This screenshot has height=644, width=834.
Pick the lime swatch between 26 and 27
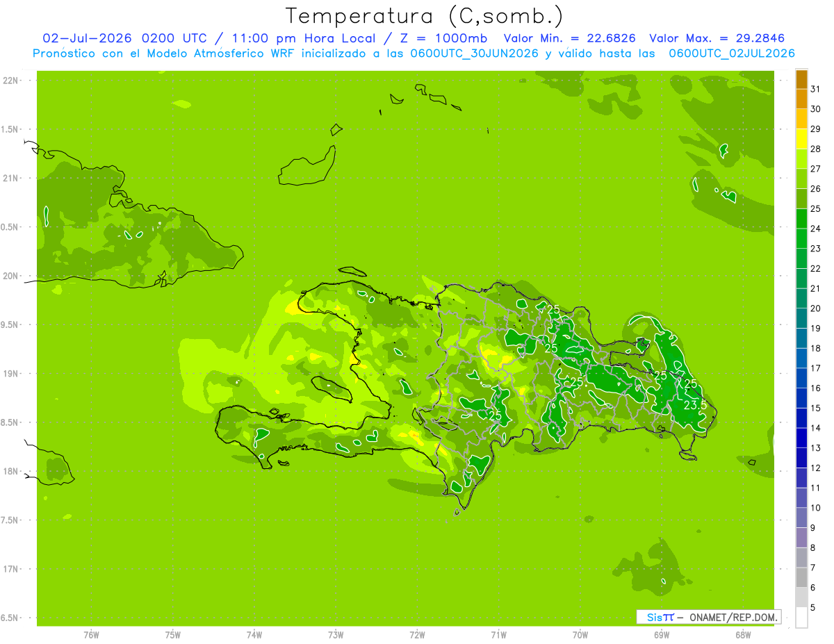click(801, 179)
